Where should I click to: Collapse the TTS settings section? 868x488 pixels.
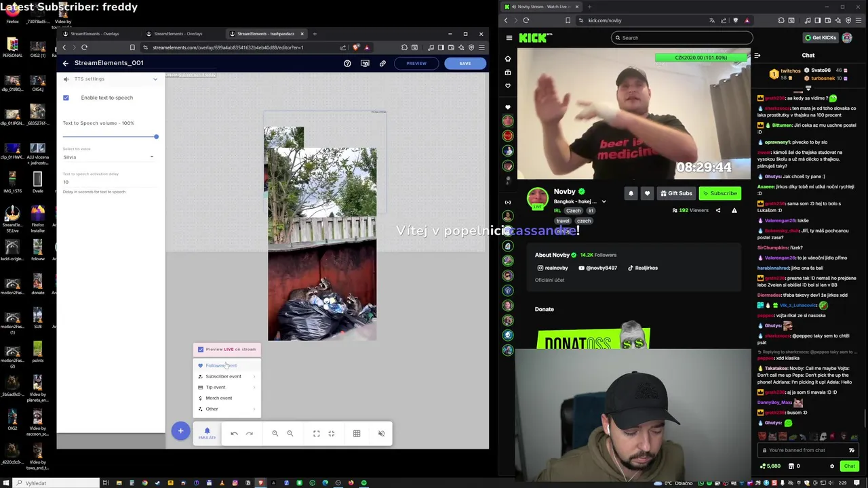pos(155,79)
